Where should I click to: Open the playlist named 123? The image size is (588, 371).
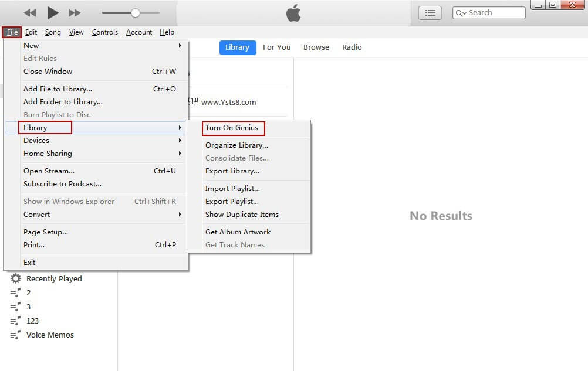pos(33,321)
